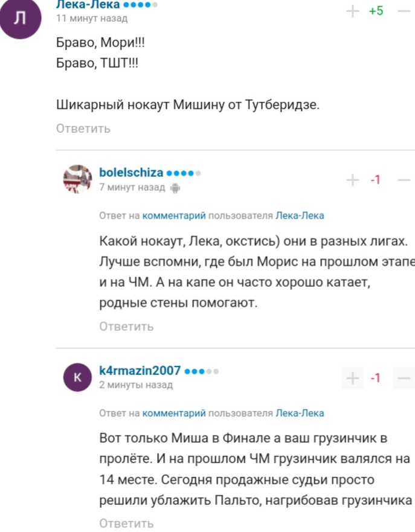Open the bolelschiza username profile
Viewport: 415px width, 532px height.
(131, 173)
